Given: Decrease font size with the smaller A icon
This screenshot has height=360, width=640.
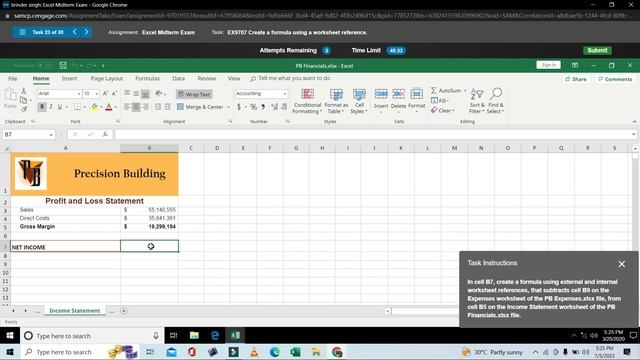Looking at the screenshot, I should click(114, 93).
